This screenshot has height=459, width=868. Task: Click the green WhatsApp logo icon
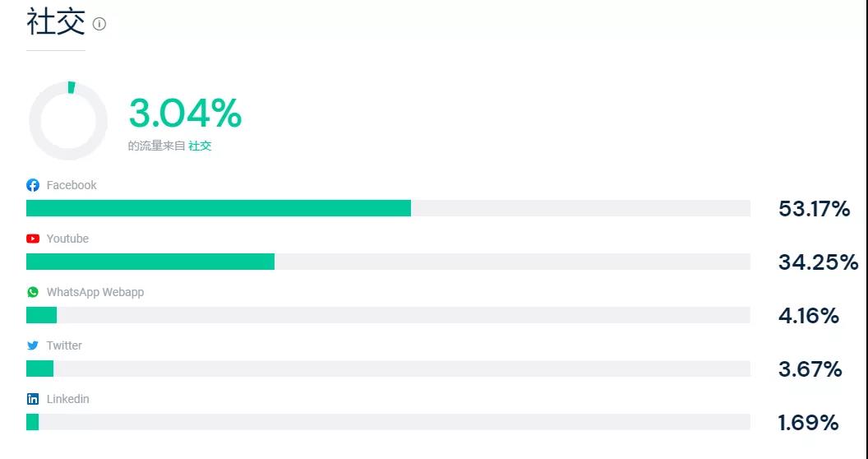coord(33,292)
